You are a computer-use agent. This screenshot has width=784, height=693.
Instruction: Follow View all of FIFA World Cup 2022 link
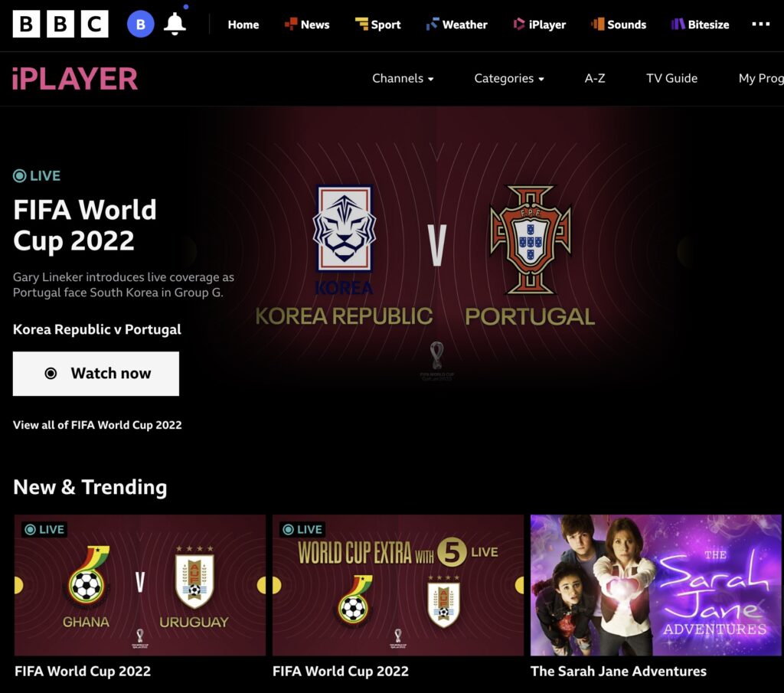click(97, 425)
